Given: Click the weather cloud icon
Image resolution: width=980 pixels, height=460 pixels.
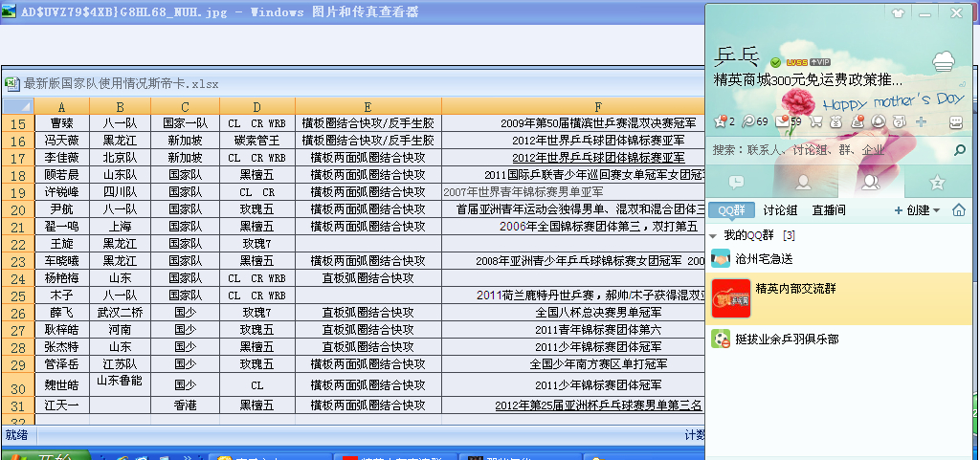Looking at the screenshot, I should coord(944,62).
